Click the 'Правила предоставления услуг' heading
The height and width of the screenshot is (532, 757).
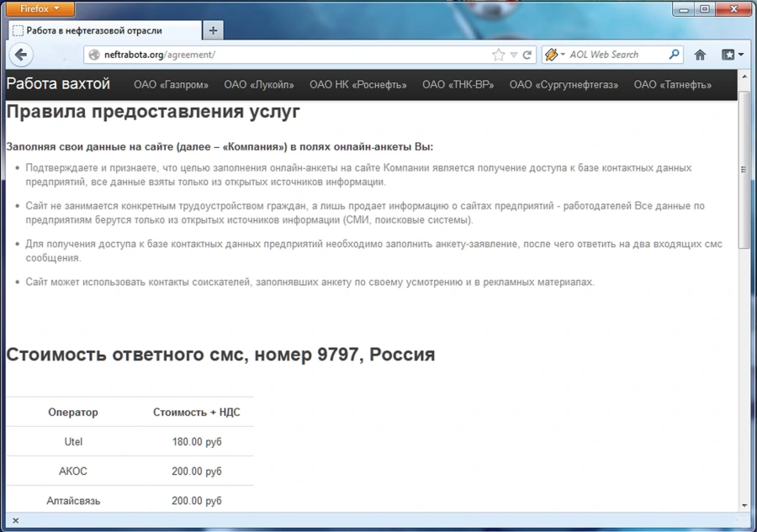click(153, 112)
